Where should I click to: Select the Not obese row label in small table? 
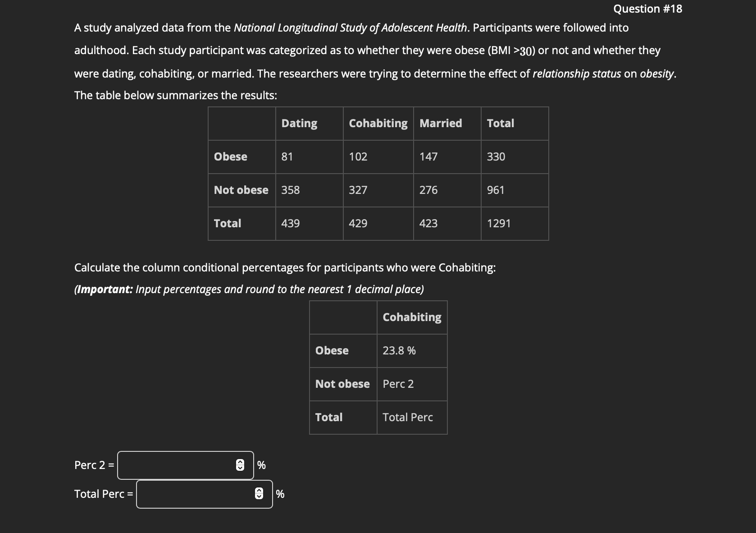pyautogui.click(x=342, y=384)
